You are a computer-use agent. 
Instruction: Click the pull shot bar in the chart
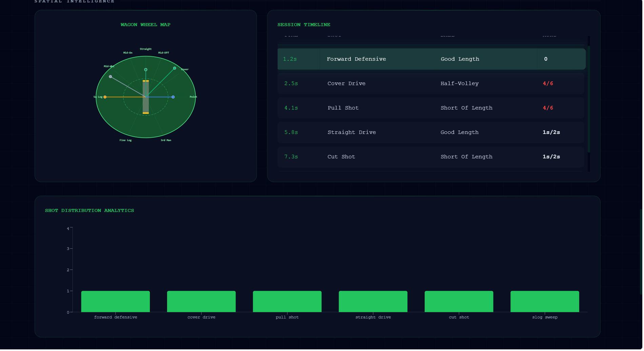(x=287, y=301)
